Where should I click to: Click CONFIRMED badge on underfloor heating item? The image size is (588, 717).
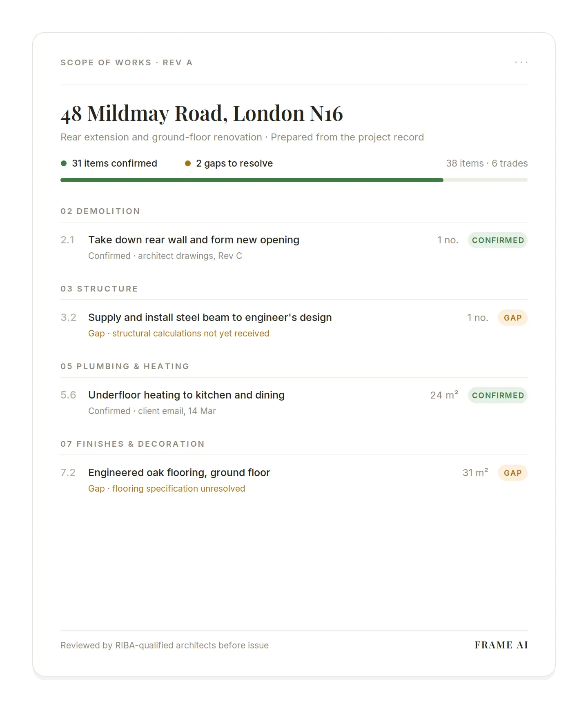[498, 395]
